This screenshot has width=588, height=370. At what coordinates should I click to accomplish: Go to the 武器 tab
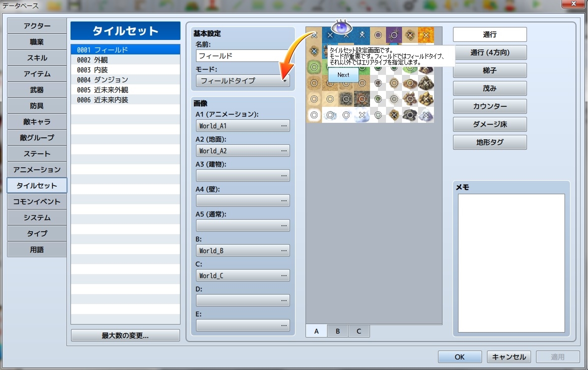pyautogui.click(x=37, y=90)
